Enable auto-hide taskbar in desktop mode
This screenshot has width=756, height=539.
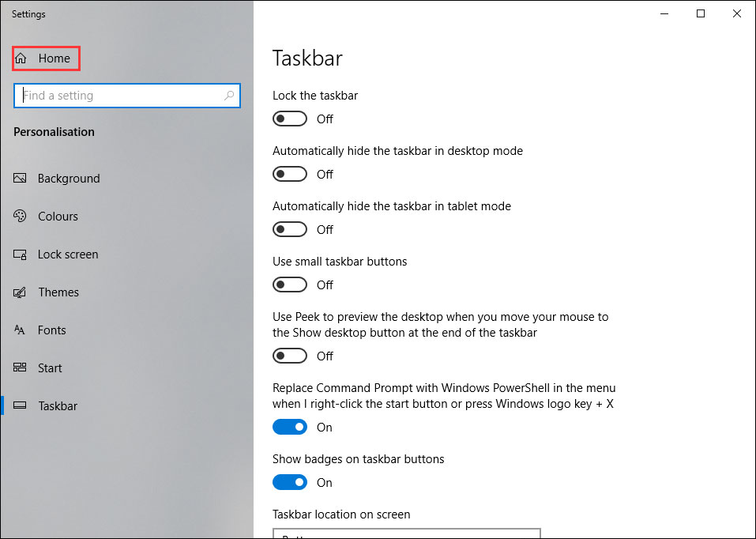[x=290, y=174]
